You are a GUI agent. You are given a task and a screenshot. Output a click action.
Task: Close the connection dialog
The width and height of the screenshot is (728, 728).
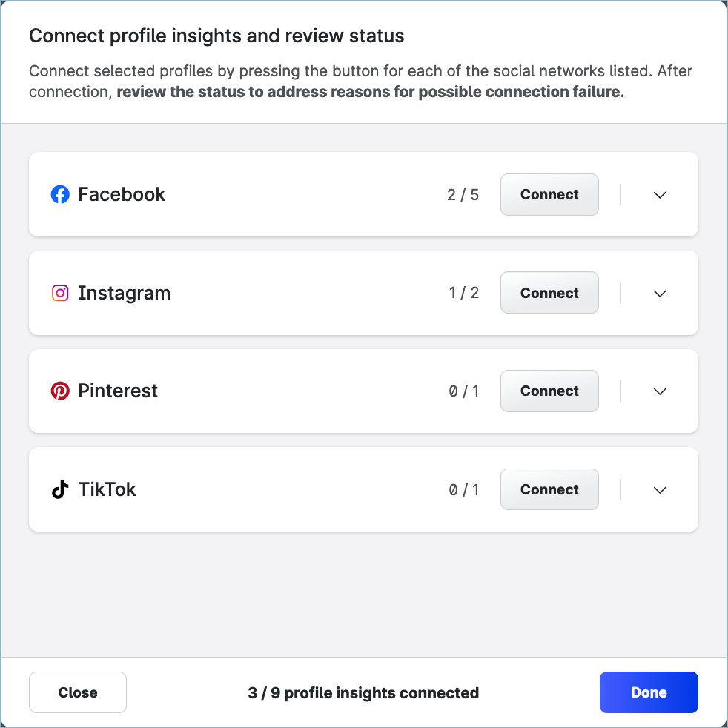pyautogui.click(x=77, y=692)
